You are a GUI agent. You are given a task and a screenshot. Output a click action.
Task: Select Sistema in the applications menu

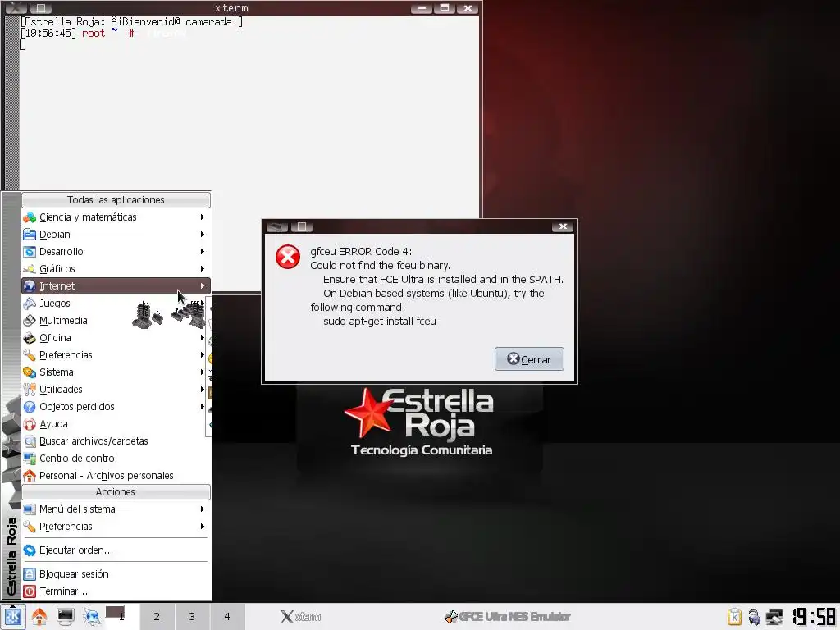click(116, 372)
